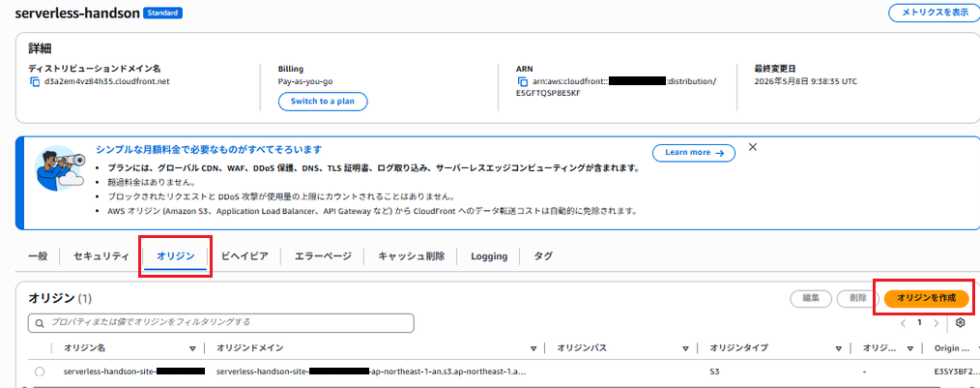Open the セキュリティ tab

101,256
